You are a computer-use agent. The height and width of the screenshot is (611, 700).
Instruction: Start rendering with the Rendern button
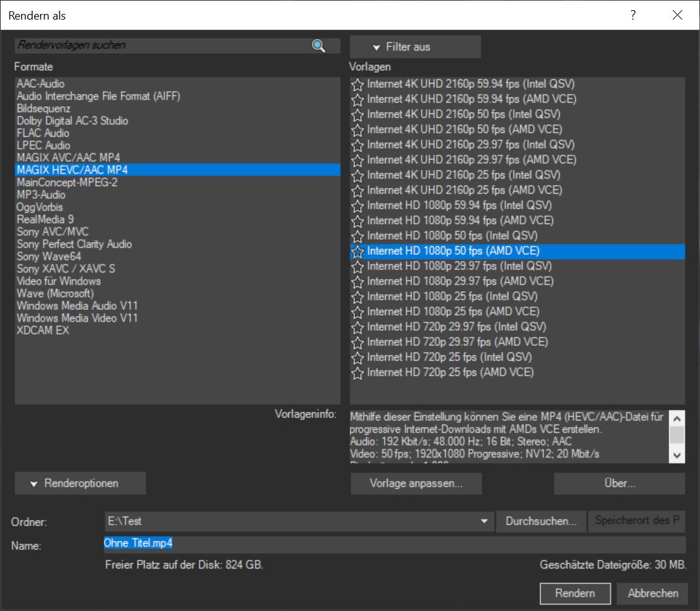point(575,593)
